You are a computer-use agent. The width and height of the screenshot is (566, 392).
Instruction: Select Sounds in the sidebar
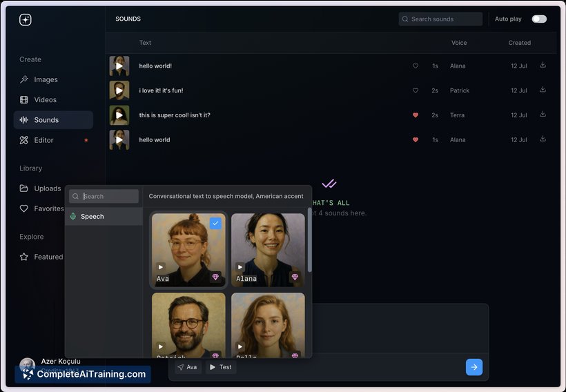[53, 120]
